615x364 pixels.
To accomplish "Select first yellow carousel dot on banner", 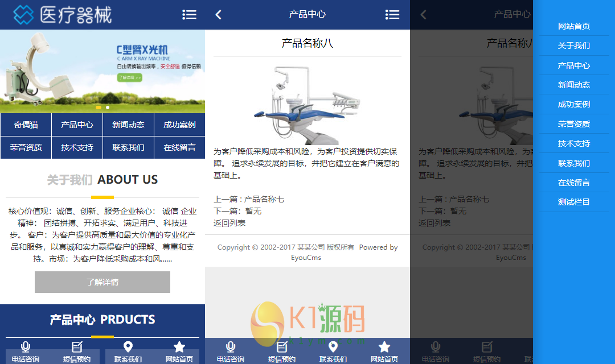I will [99, 107].
